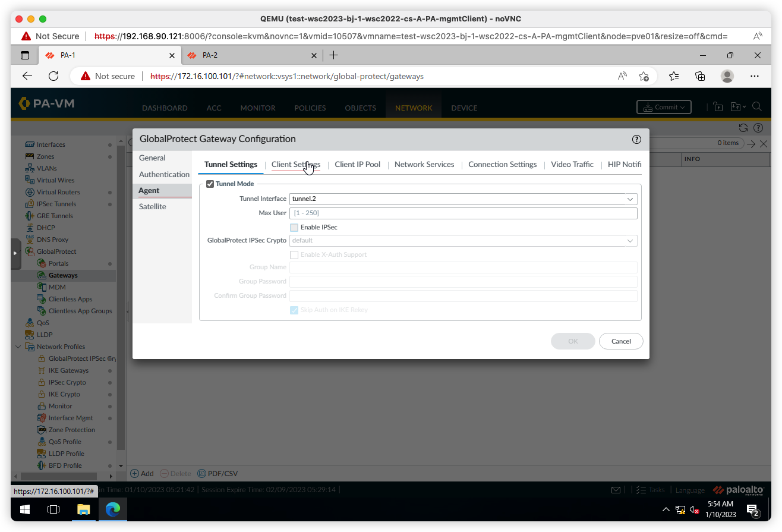This screenshot has width=782, height=532.
Task: Click the PDF/CSV export button
Action: coord(217,474)
